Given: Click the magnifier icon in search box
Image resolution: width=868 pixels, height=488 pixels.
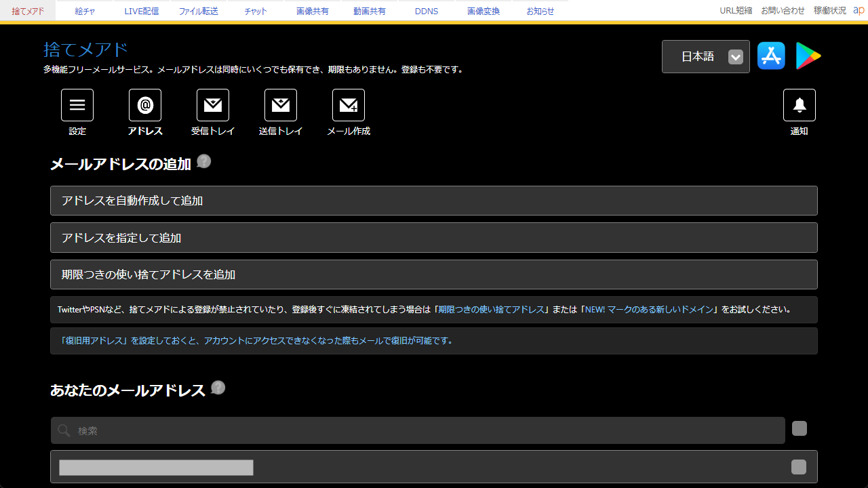Looking at the screenshot, I should (x=64, y=430).
